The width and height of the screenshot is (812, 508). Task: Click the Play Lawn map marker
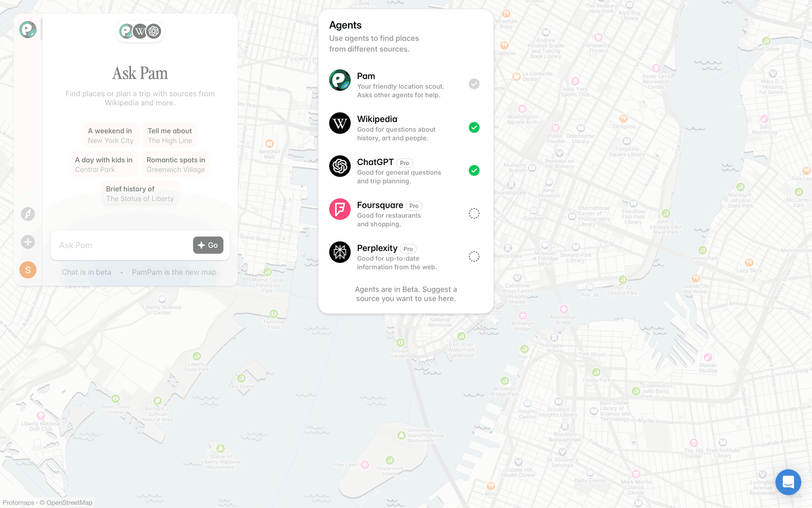coord(365,464)
